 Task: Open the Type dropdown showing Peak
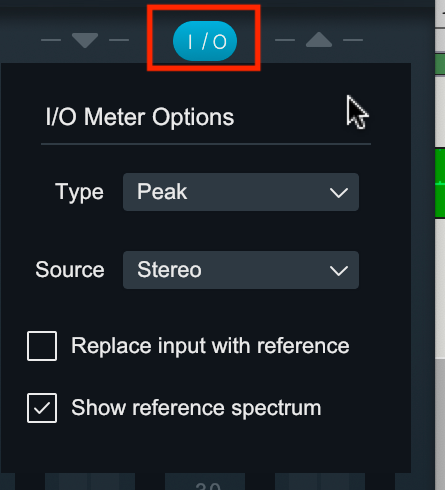click(241, 192)
